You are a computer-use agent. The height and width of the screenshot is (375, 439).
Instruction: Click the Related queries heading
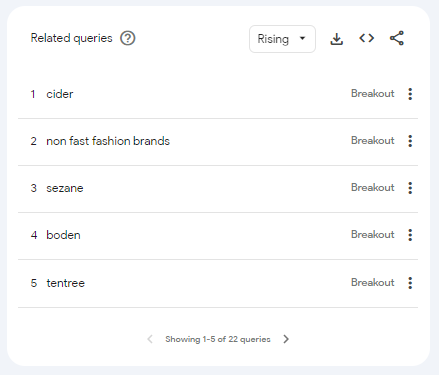pos(71,38)
